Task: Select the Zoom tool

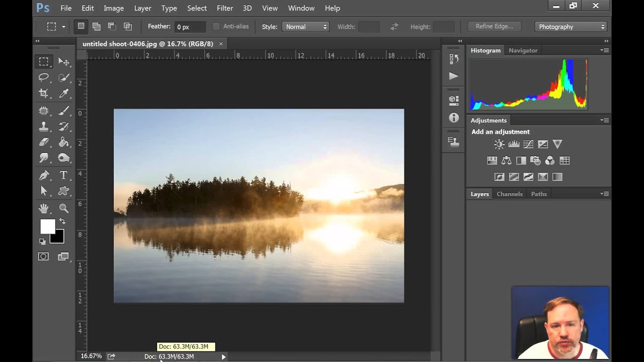Action: click(64, 208)
